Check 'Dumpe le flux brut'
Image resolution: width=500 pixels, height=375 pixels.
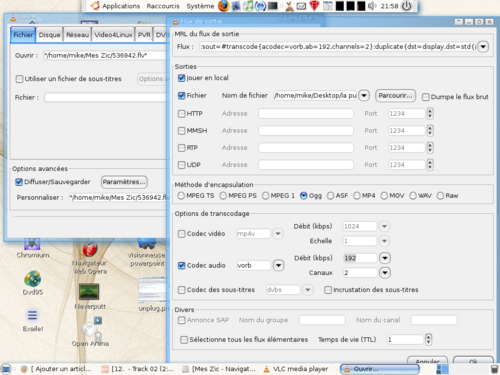pyautogui.click(x=426, y=97)
